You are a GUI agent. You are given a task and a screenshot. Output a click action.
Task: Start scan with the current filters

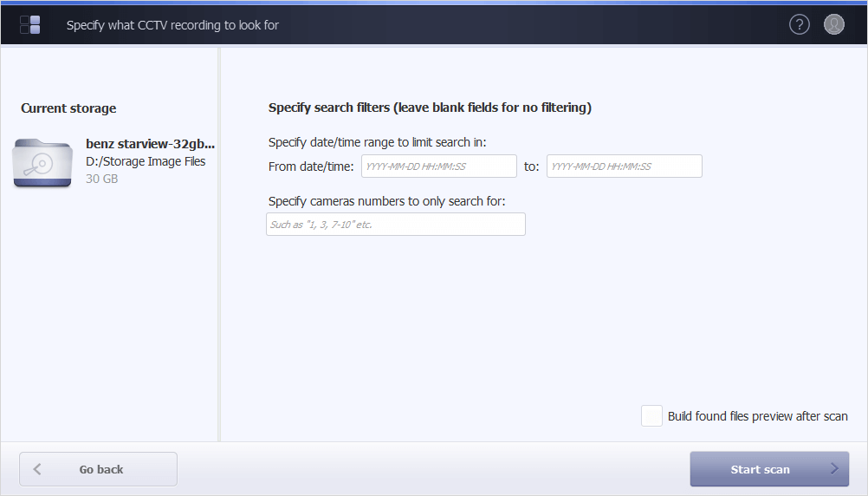pyautogui.click(x=769, y=469)
